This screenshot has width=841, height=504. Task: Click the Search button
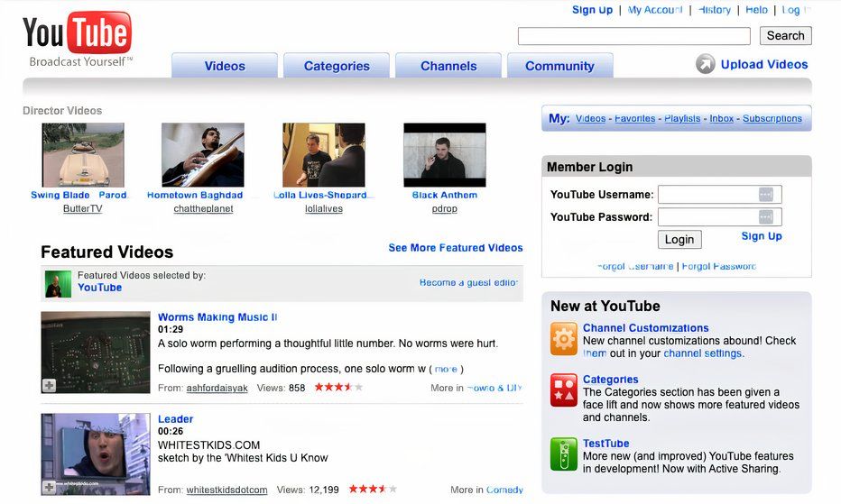(x=786, y=35)
